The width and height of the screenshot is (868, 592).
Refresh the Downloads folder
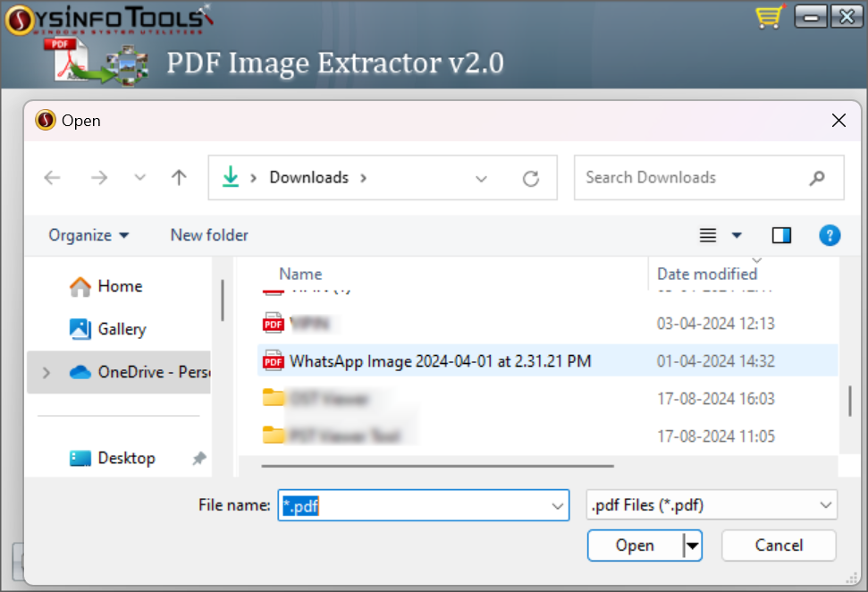(531, 178)
